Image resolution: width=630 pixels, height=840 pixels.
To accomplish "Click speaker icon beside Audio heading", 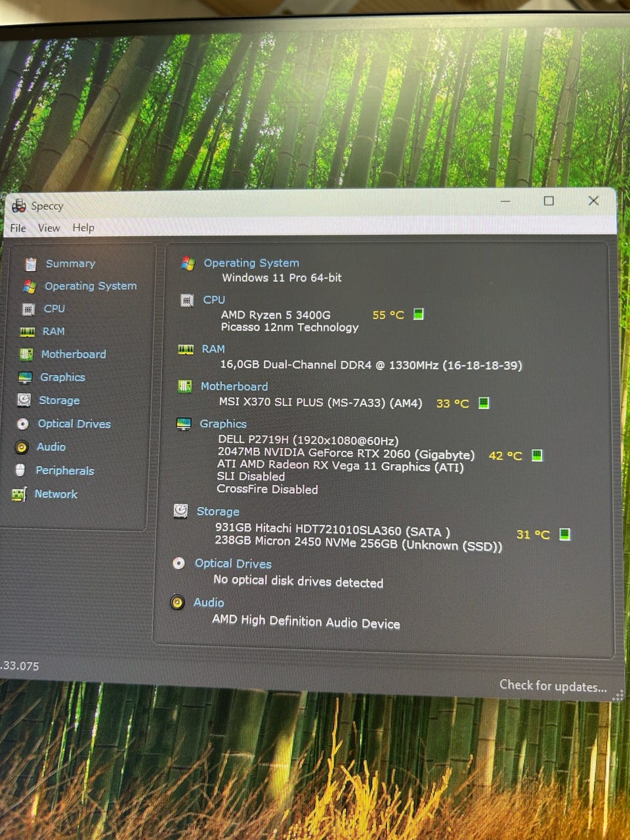I will point(177,602).
